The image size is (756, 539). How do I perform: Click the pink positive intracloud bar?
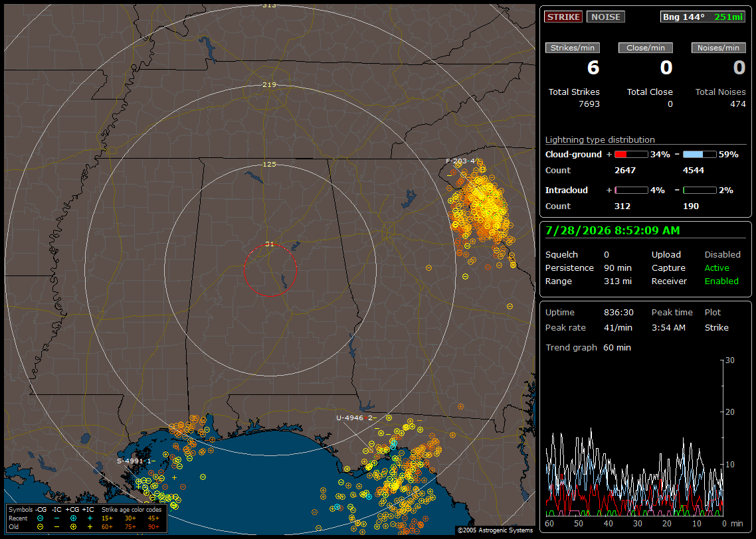(631, 191)
